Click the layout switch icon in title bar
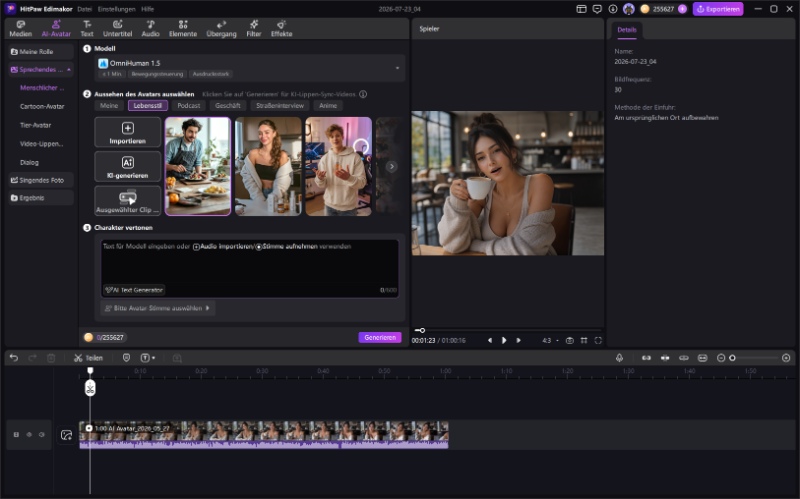Viewport: 800px width, 499px height. click(x=581, y=9)
